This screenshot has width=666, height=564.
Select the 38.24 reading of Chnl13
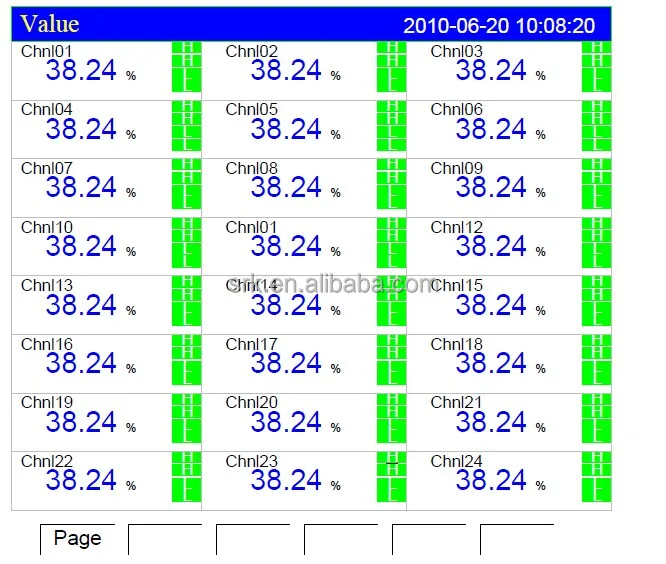click(x=81, y=305)
